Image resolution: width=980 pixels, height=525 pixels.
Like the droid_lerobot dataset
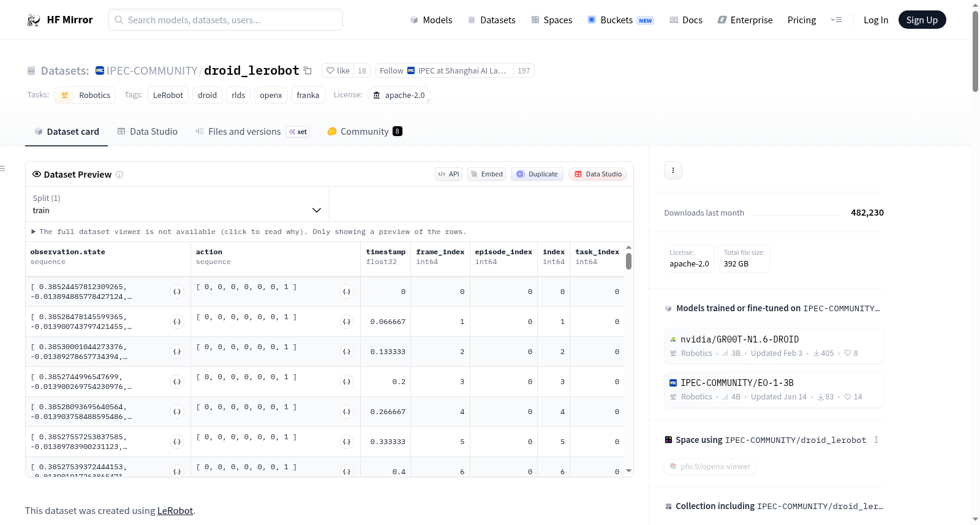pyautogui.click(x=337, y=71)
